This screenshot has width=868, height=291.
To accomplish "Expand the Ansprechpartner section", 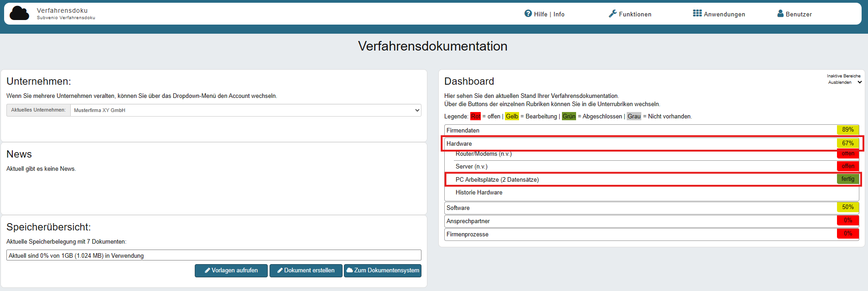I will pos(652,221).
